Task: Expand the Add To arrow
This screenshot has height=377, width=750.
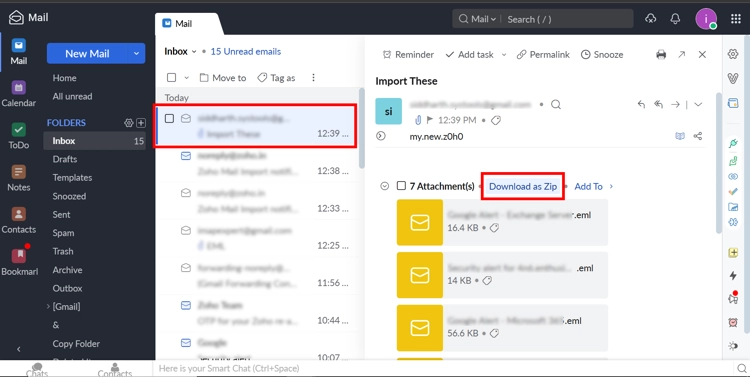Action: click(611, 186)
